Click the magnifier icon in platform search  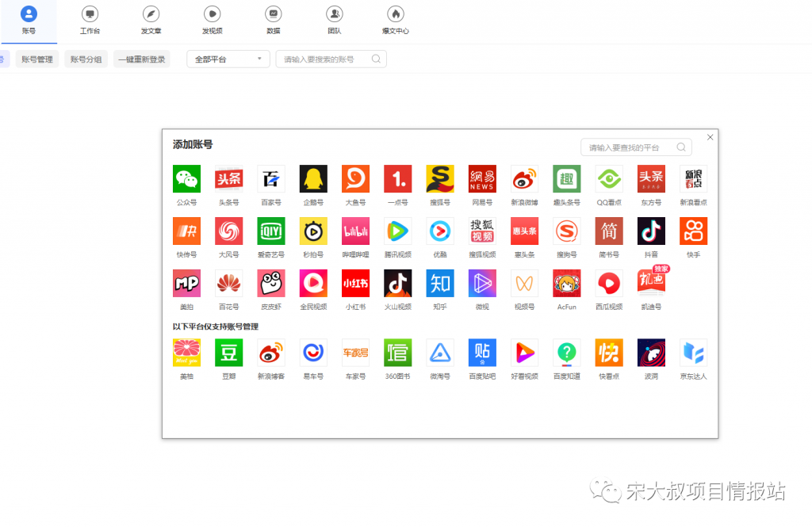tap(681, 147)
